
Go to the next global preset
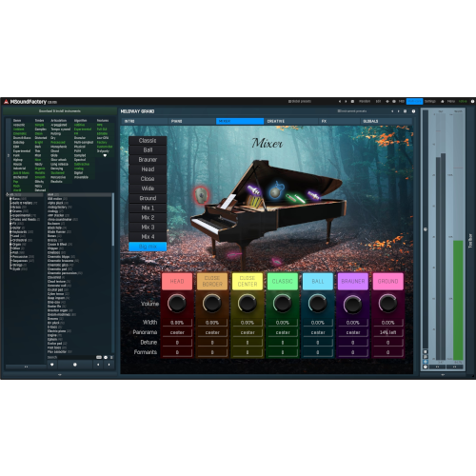click(346, 102)
